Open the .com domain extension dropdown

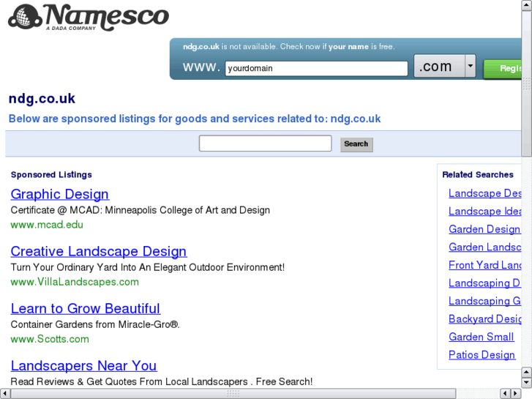[445, 66]
